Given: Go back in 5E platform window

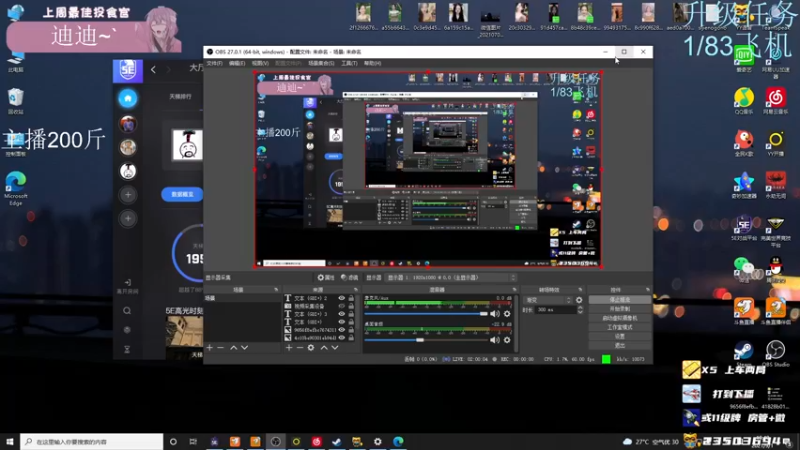Looking at the screenshot, I should (x=154, y=69).
